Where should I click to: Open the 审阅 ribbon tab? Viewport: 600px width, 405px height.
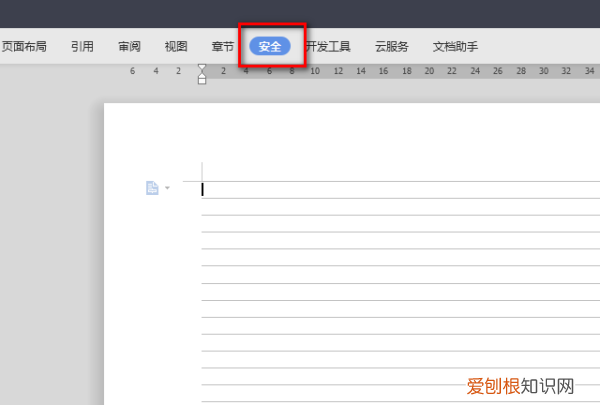129,47
